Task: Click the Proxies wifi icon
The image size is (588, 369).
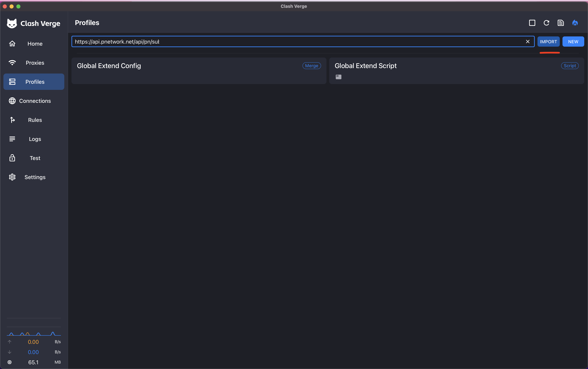Action: tap(12, 63)
